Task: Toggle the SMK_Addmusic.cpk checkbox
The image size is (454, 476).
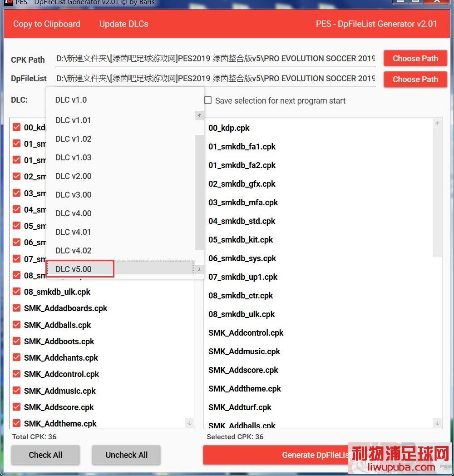Action: pyautogui.click(x=17, y=391)
